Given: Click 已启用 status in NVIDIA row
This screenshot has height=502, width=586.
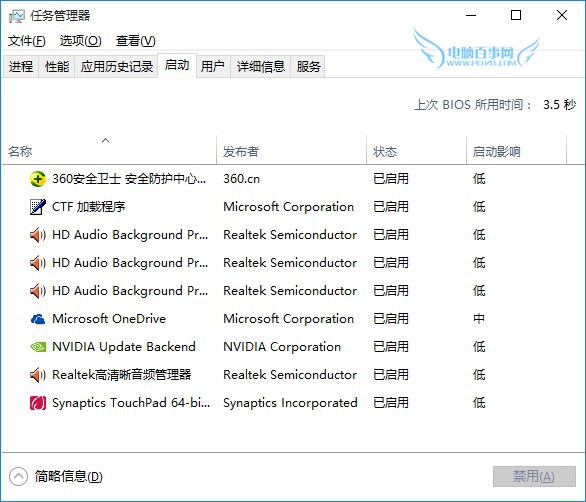Looking at the screenshot, I should coord(391,347).
